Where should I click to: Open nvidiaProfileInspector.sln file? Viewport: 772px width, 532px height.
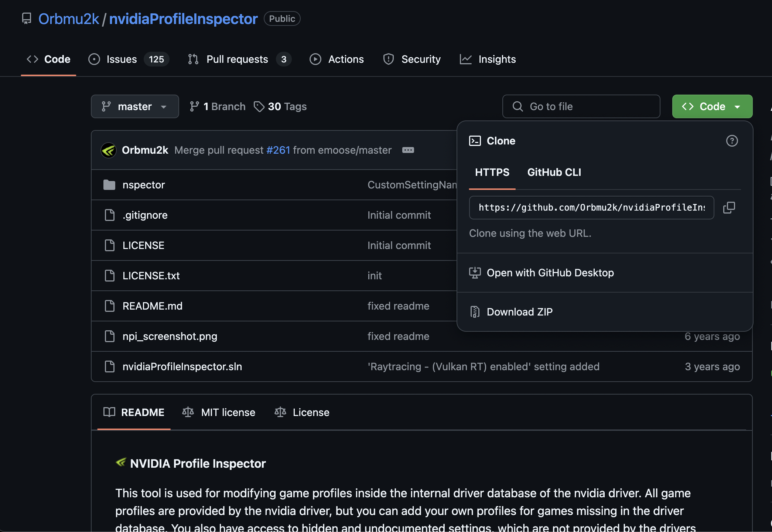(182, 366)
